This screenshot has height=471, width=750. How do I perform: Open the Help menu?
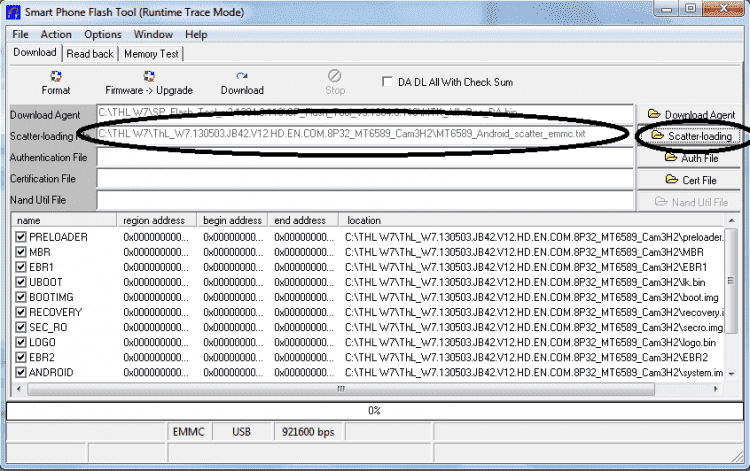point(196,34)
